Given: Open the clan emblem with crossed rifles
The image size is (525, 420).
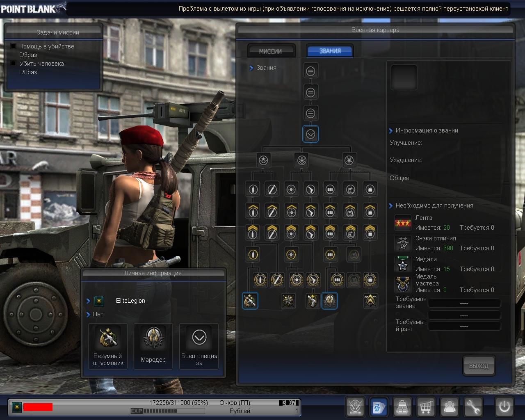Looking at the screenshot, I should tap(355, 407).
